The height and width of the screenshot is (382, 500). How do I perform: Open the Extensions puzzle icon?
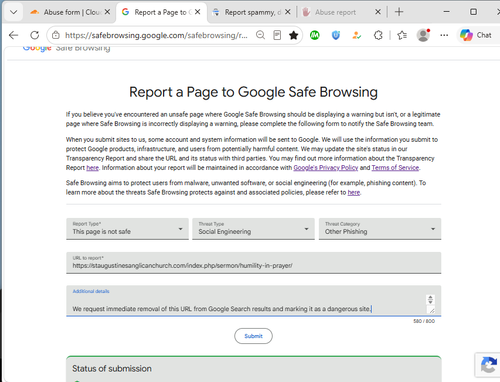click(x=378, y=35)
